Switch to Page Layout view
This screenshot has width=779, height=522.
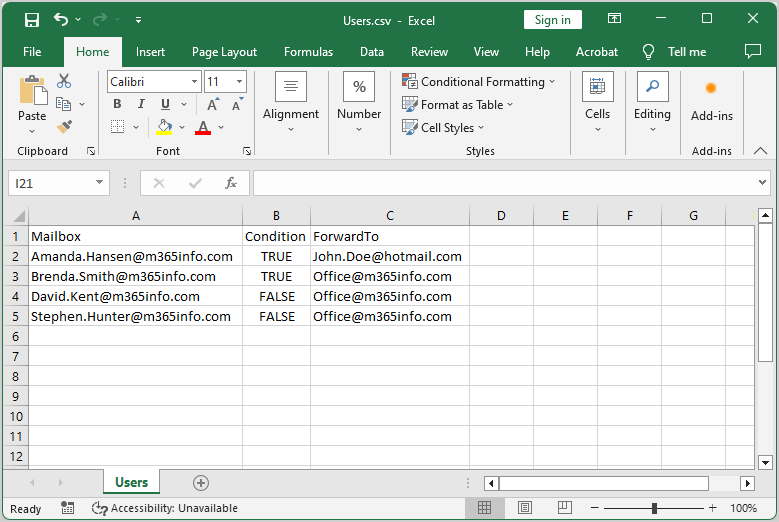(525, 508)
